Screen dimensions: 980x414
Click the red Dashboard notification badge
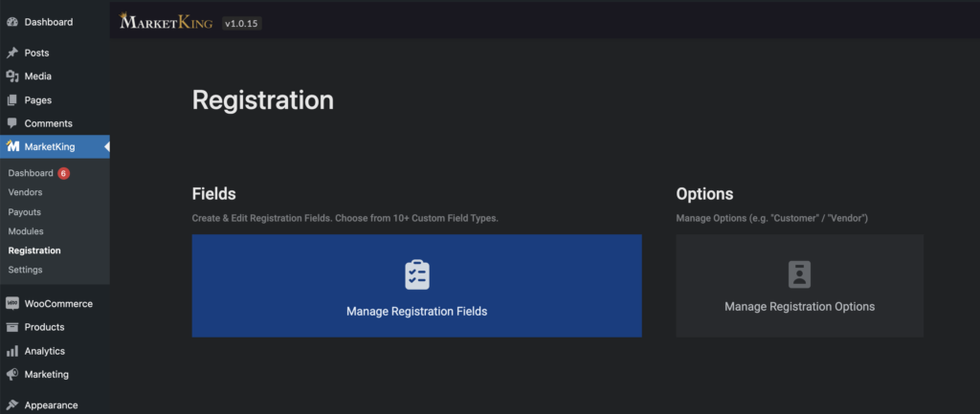pyautogui.click(x=64, y=174)
